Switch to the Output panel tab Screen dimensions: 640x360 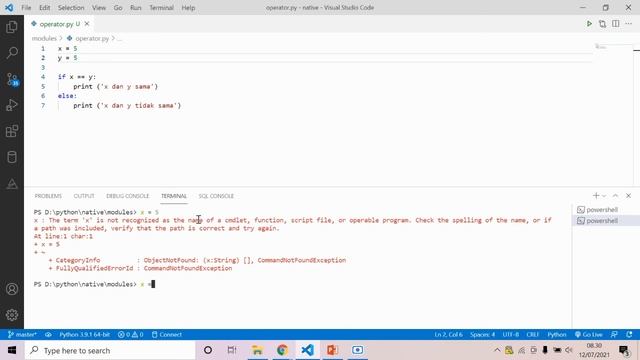point(84,196)
